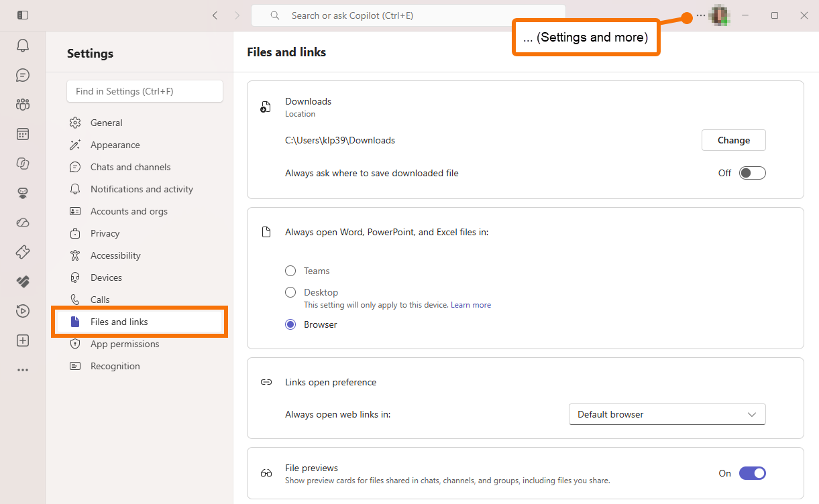Click the search magnifier icon
Image resolution: width=819 pixels, height=504 pixels.
click(275, 15)
